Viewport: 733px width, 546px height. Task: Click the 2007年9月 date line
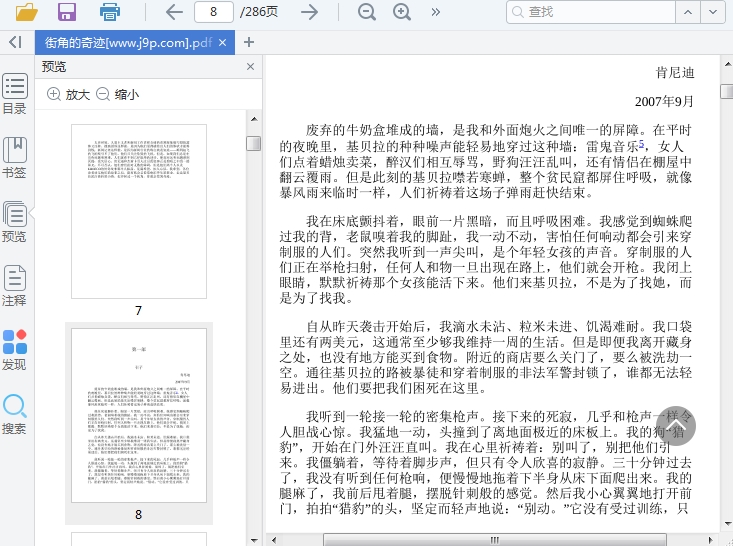(x=664, y=101)
